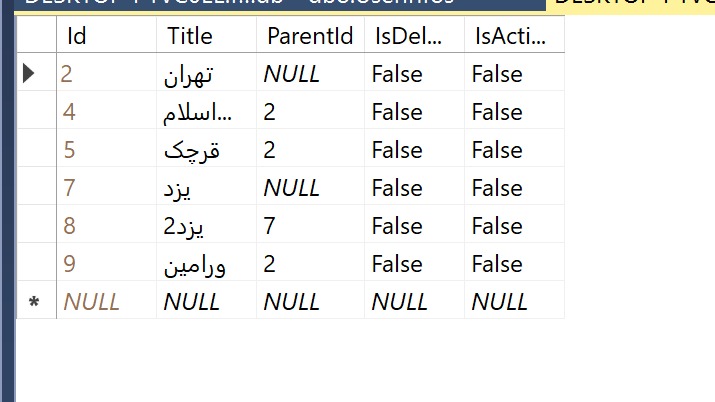Click the NULL Title cell in new row
The image size is (715, 402).
207,300
